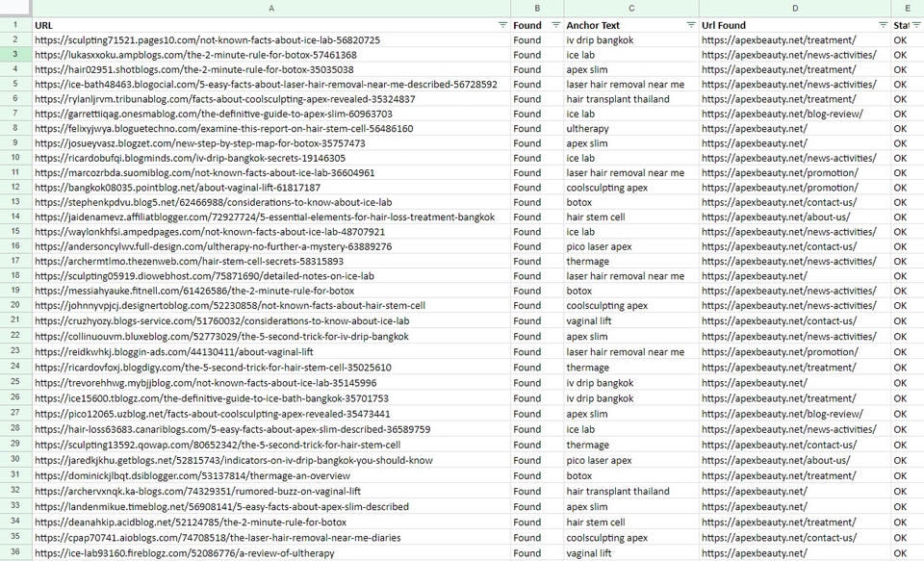Select the trevorehhwg.mybjjblog.com URL cell
Image resolution: width=924 pixels, height=561 pixels.
(271, 383)
